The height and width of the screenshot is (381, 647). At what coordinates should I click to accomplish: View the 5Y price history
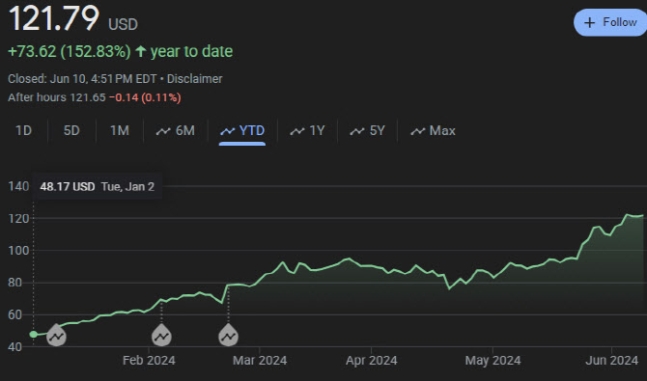pyautogui.click(x=367, y=130)
